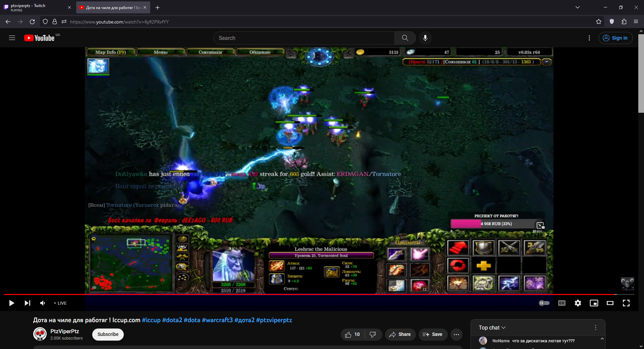Open the toolbar shield extension icon
The width and height of the screenshot is (644, 349).
click(x=612, y=22)
